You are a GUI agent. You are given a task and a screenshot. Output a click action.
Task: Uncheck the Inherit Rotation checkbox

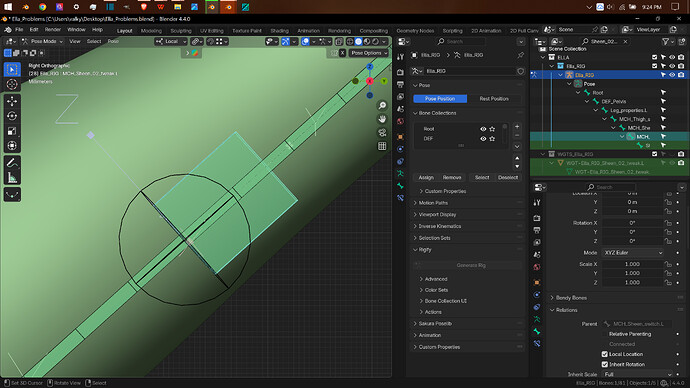coord(605,364)
